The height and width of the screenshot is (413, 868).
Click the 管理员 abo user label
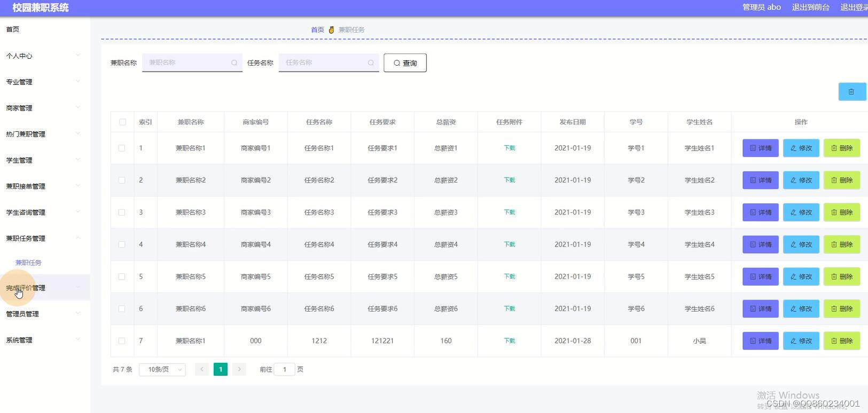(x=762, y=7)
